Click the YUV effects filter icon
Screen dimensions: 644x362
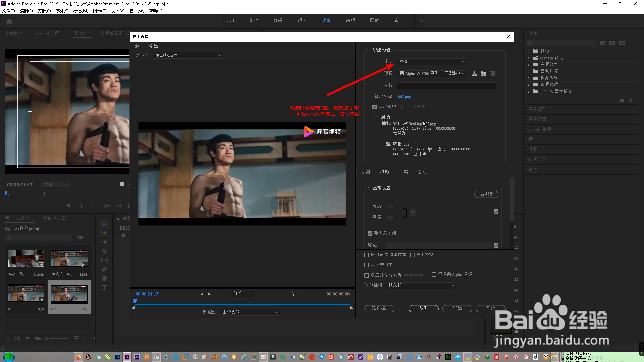(622, 43)
